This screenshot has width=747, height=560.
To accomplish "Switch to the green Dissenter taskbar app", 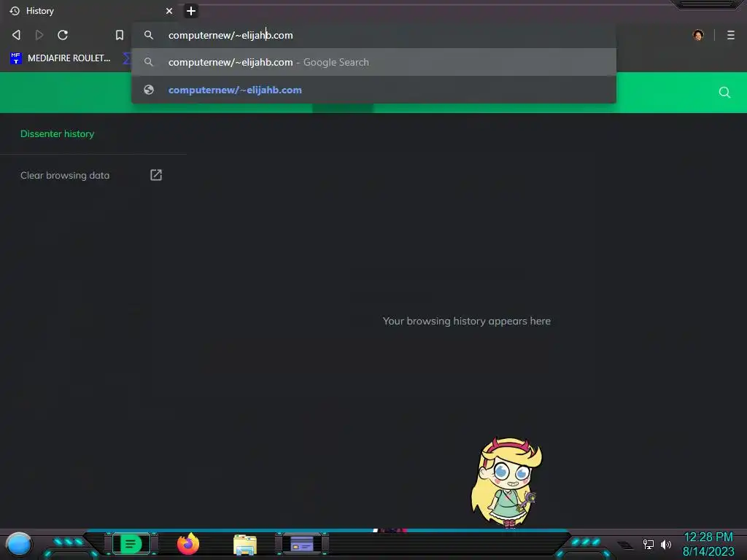I will [131, 544].
